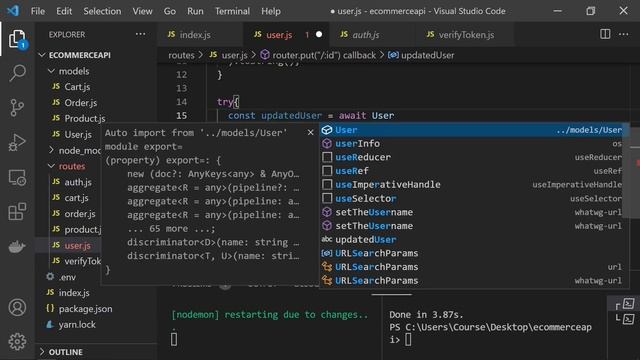Open Source Control view

pos(17,108)
